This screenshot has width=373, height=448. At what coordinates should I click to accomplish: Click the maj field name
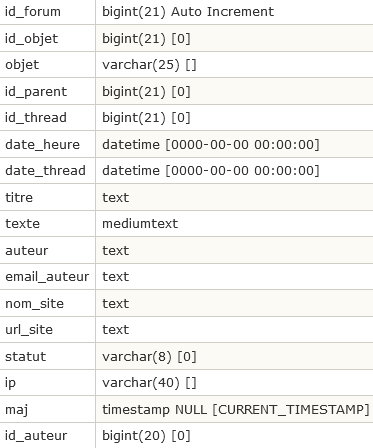pos(16,410)
